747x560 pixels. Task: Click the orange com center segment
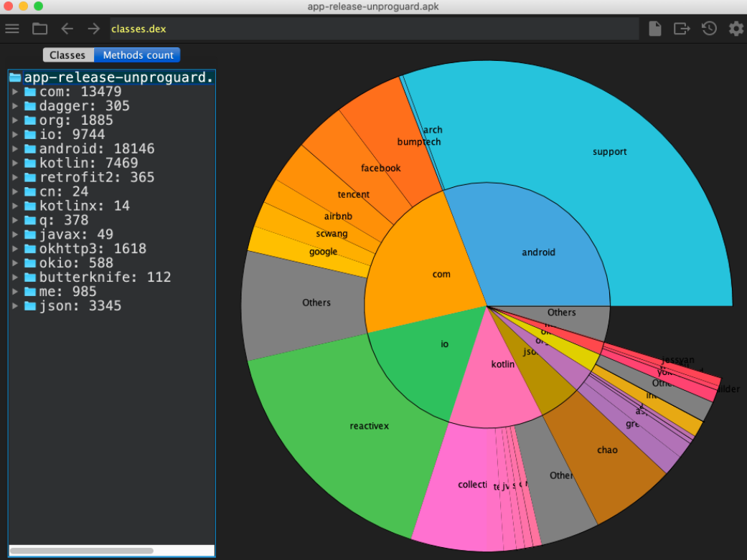(x=441, y=274)
